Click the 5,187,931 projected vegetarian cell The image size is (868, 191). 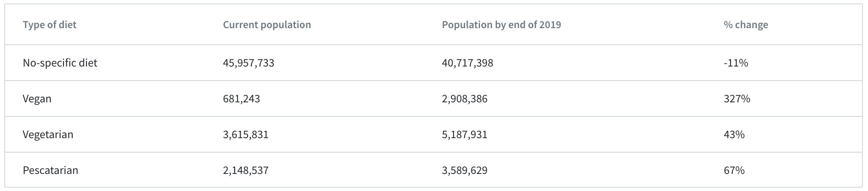(x=464, y=135)
